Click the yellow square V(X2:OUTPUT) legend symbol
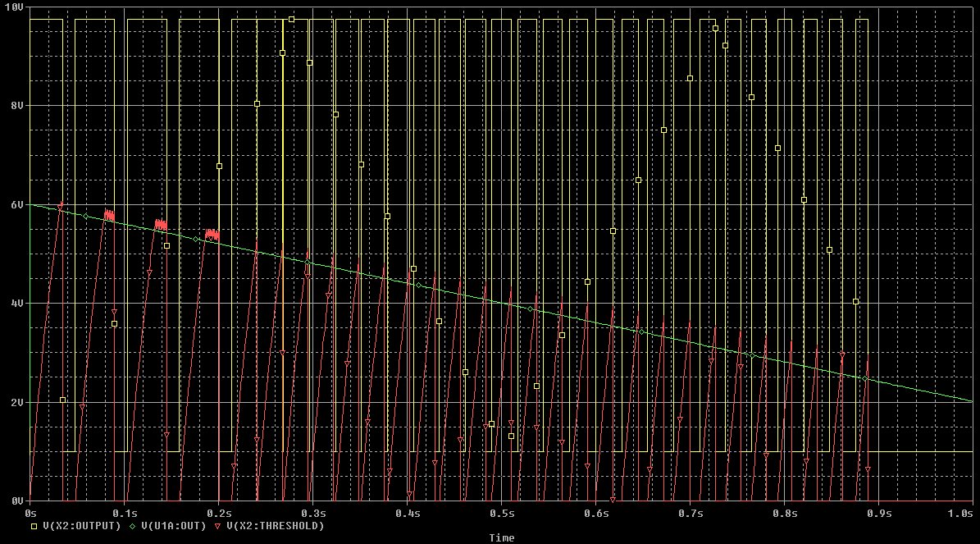Viewport: 980px width, 544px height. coord(33,526)
